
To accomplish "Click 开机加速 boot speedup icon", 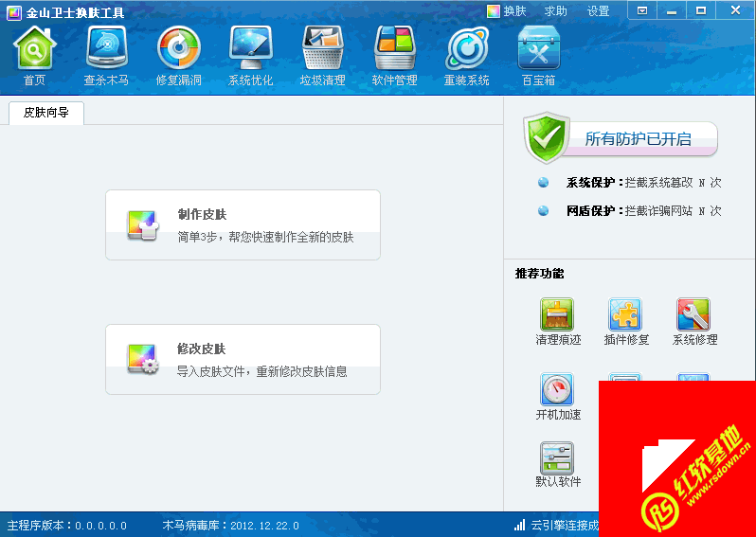I will pos(557,389).
